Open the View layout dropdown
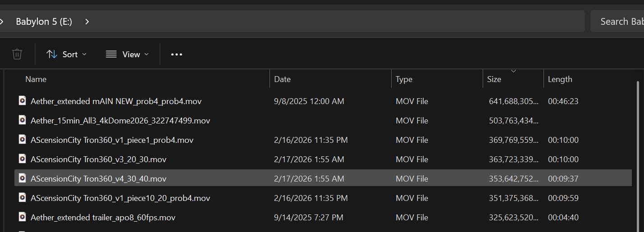The width and height of the screenshot is (644, 232). (x=127, y=55)
